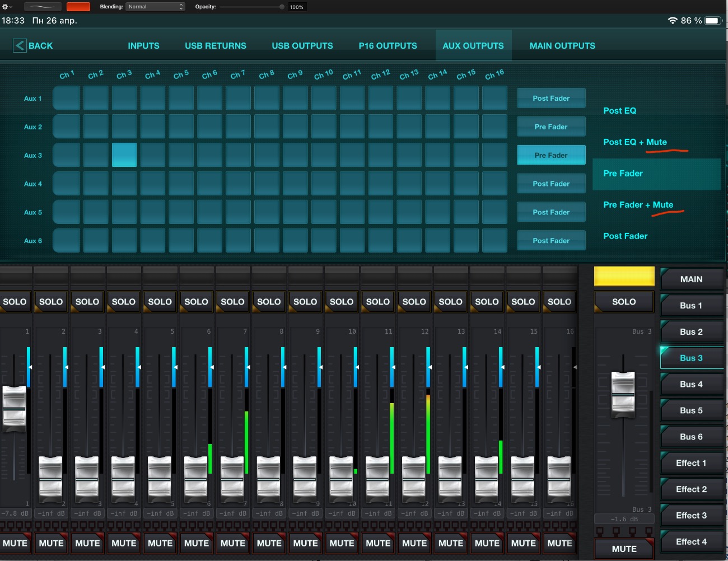Image resolution: width=728 pixels, height=561 pixels.
Task: Enable the Aux 6 Ch 16 routing cell
Action: [x=494, y=241]
